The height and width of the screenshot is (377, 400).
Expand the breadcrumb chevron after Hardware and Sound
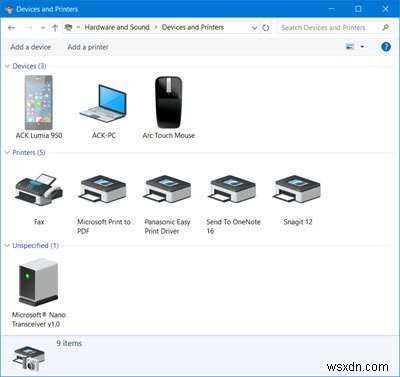point(156,28)
